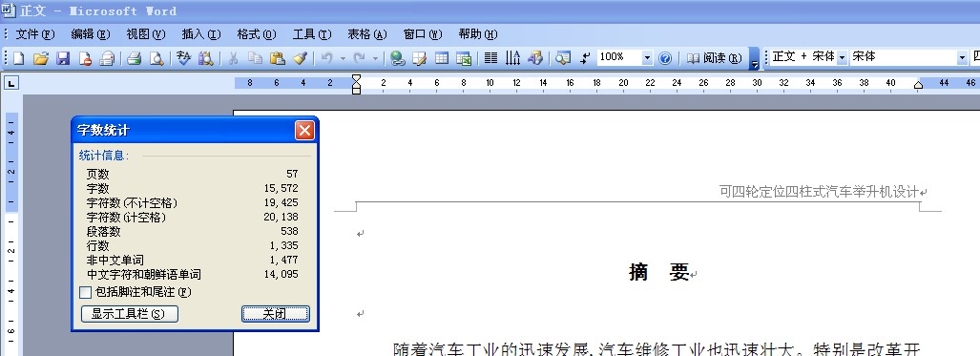Open a file with the Open folder icon
980x356 pixels.
tap(41, 58)
